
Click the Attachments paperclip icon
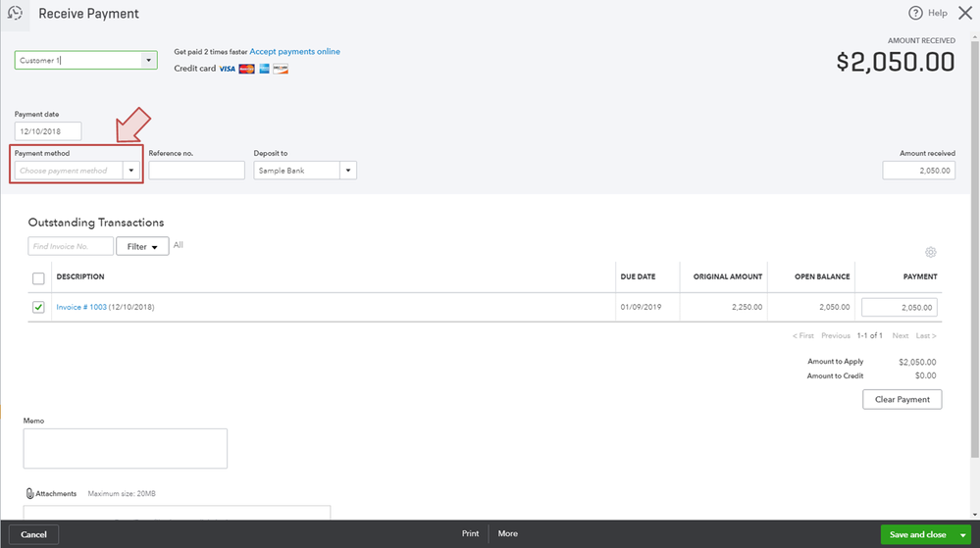29,494
